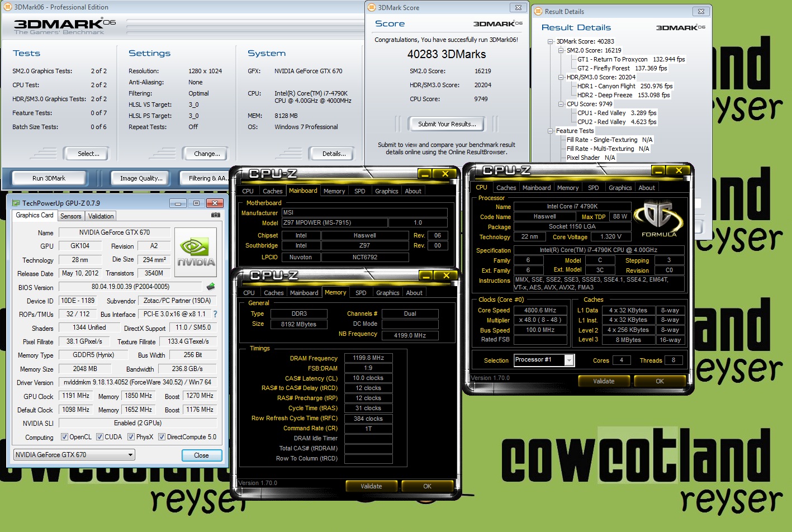Click the CPU2 - Red Valley row

pyautogui.click(x=617, y=122)
